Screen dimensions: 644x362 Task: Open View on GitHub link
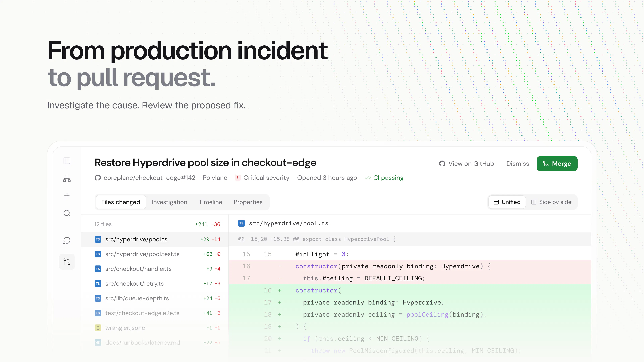pos(467,164)
